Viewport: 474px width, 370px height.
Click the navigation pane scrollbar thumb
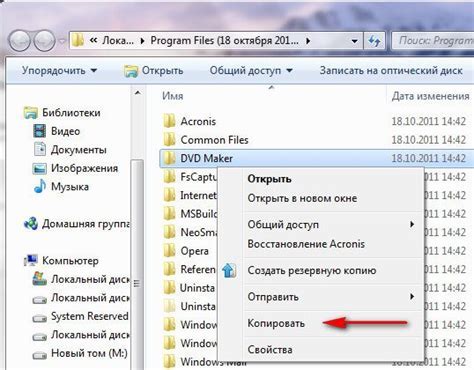point(137,265)
